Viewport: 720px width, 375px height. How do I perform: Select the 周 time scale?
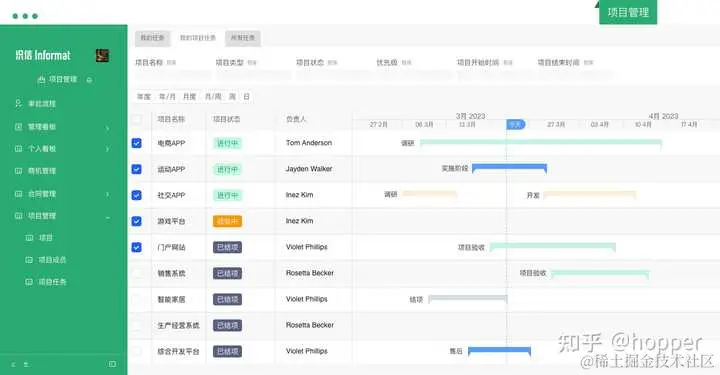point(232,97)
